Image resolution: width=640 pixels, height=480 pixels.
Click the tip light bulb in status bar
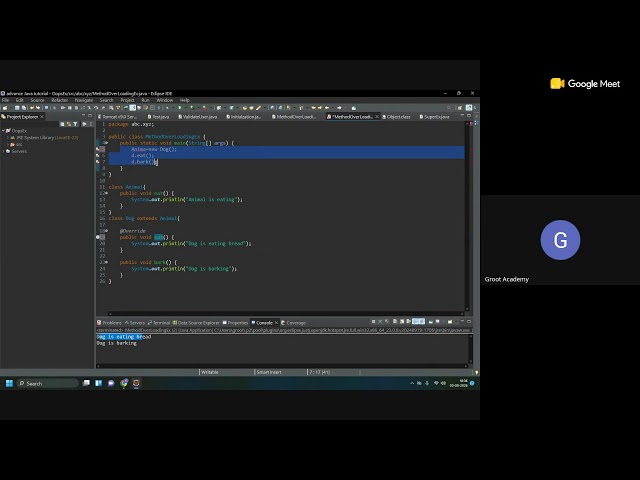tap(476, 372)
